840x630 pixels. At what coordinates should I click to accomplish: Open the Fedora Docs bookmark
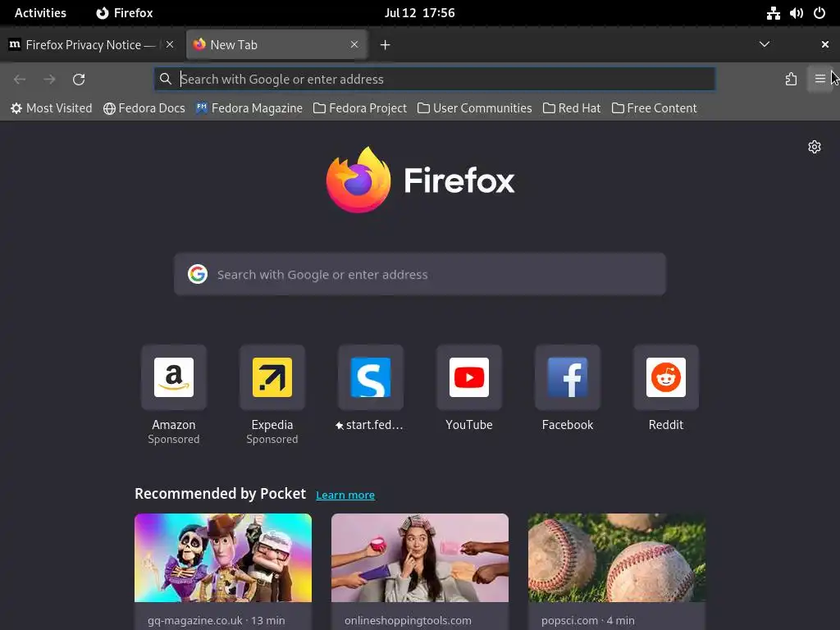144,108
